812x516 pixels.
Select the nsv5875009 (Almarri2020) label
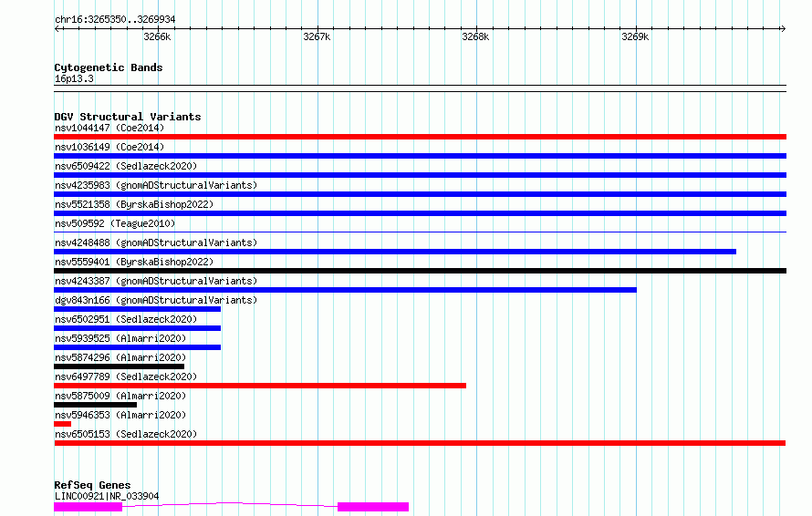[120, 396]
